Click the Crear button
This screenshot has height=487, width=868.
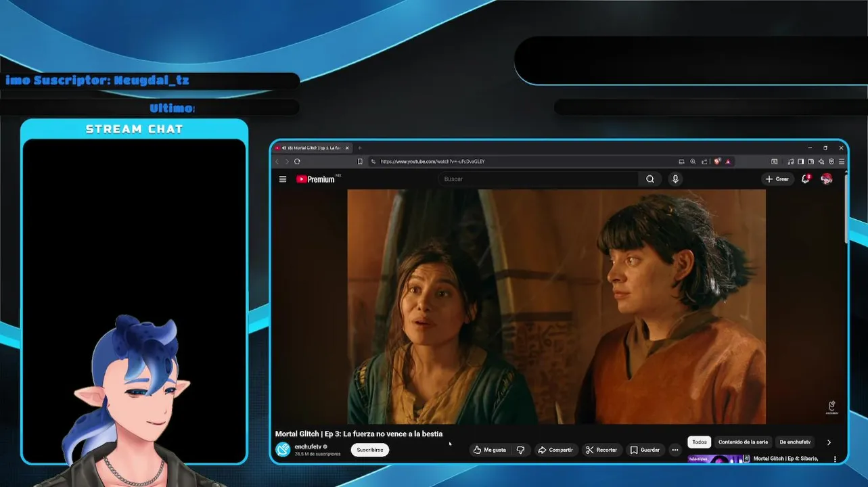coord(777,179)
